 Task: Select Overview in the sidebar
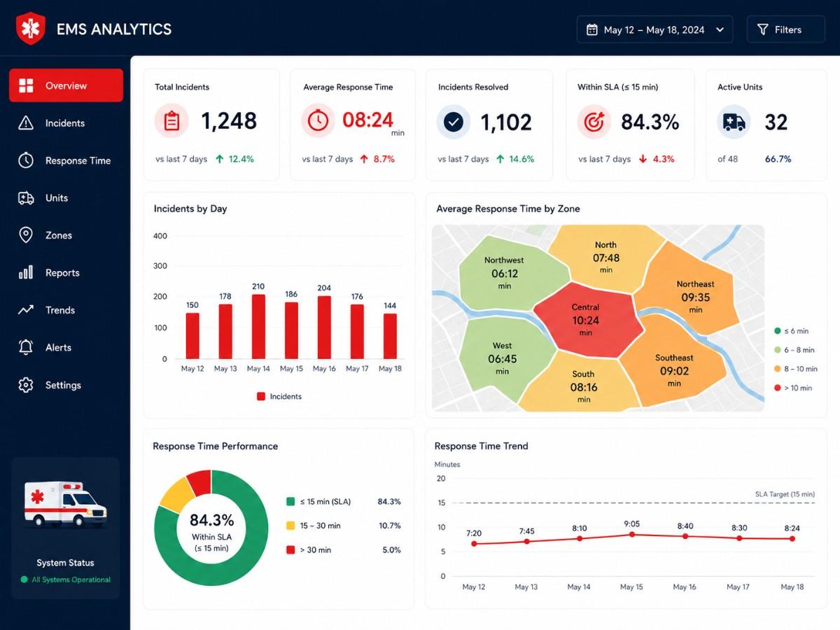(66, 86)
